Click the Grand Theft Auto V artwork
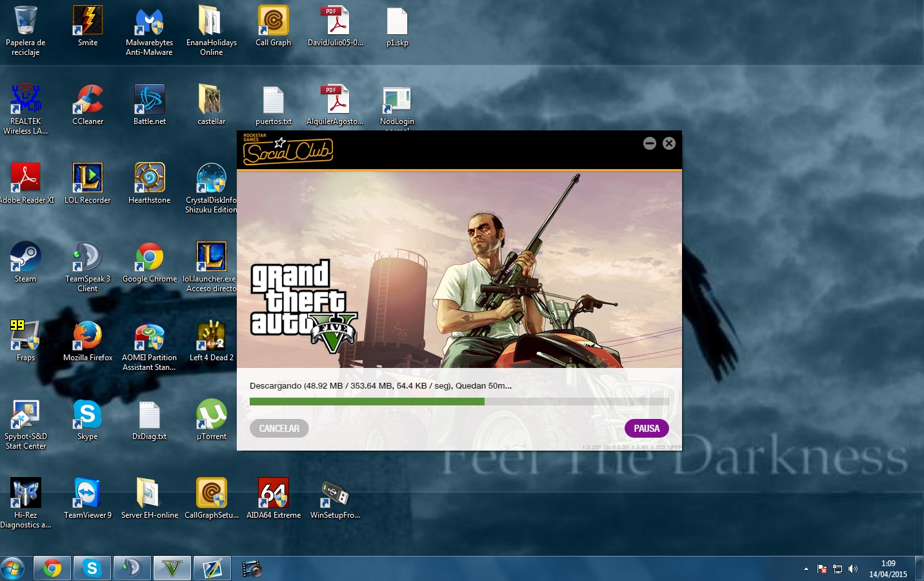The image size is (924, 581). (459, 270)
